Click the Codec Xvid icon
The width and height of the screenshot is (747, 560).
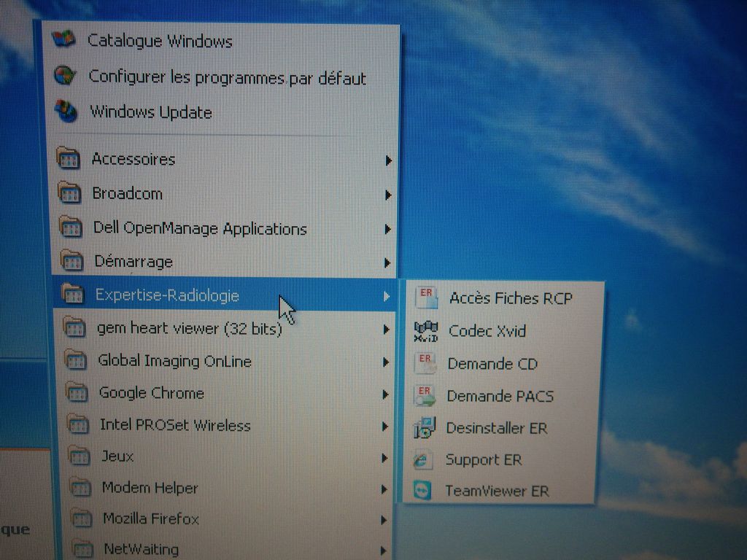(426, 332)
